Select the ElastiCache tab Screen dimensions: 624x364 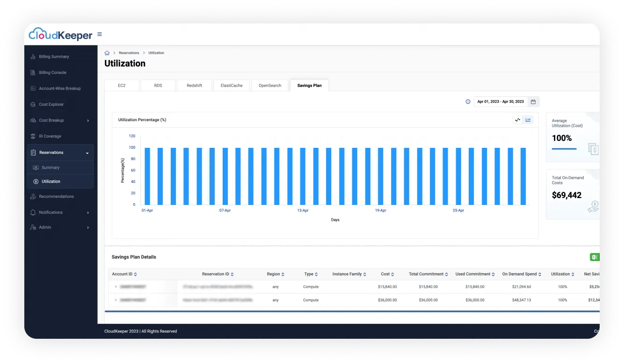pyautogui.click(x=232, y=86)
